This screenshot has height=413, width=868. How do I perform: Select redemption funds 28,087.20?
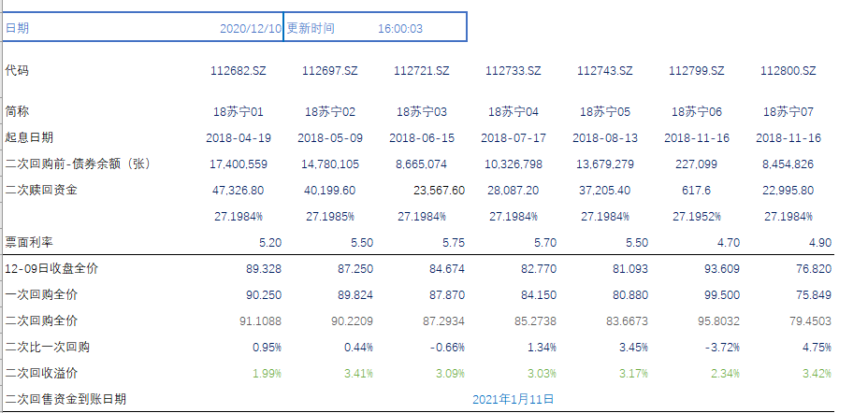(x=514, y=191)
